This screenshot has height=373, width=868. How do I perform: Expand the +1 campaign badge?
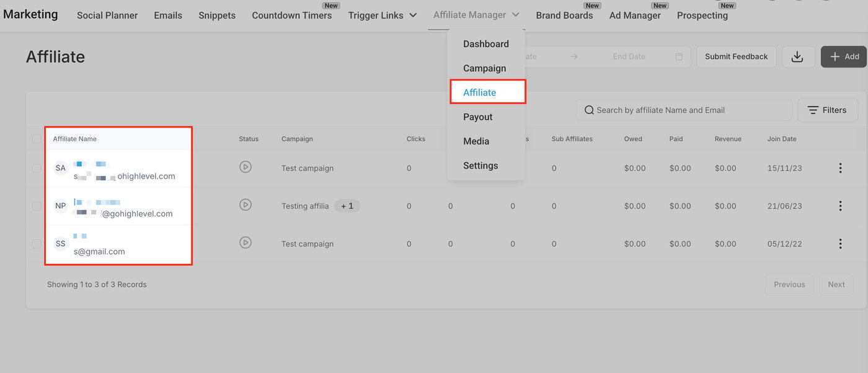[x=347, y=206]
